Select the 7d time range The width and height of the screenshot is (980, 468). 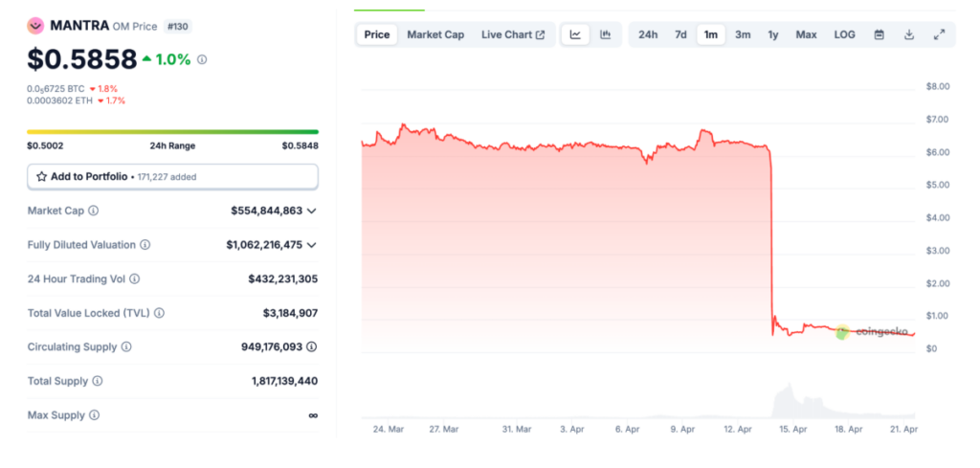point(680,34)
